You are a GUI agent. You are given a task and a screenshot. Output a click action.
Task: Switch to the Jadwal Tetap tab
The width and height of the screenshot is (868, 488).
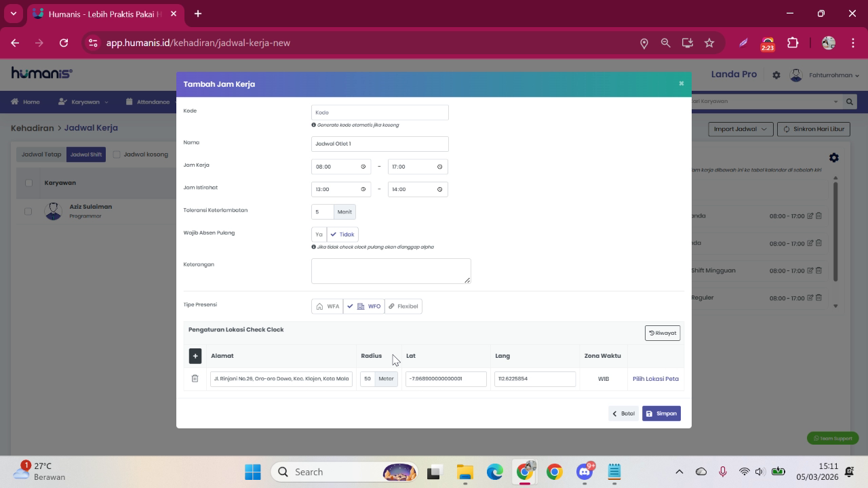pyautogui.click(x=41, y=155)
